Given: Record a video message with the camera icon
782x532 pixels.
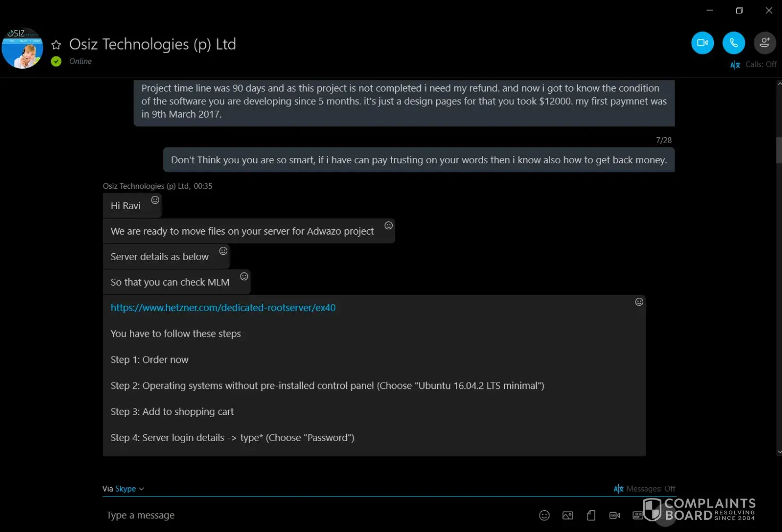Looking at the screenshot, I should [x=614, y=515].
